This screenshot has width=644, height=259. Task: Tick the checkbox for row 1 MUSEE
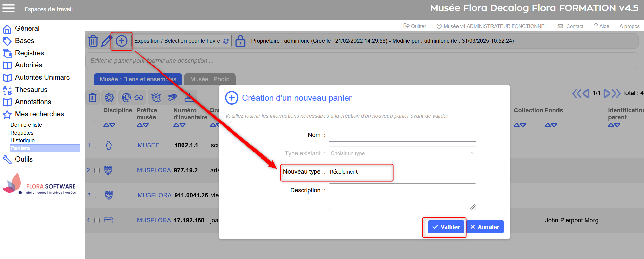point(98,145)
